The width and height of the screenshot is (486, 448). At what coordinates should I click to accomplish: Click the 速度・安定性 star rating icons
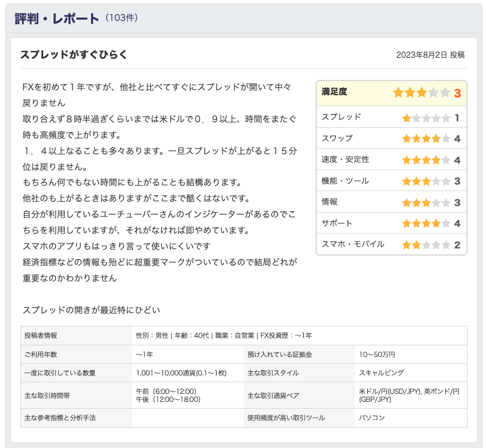[426, 160]
